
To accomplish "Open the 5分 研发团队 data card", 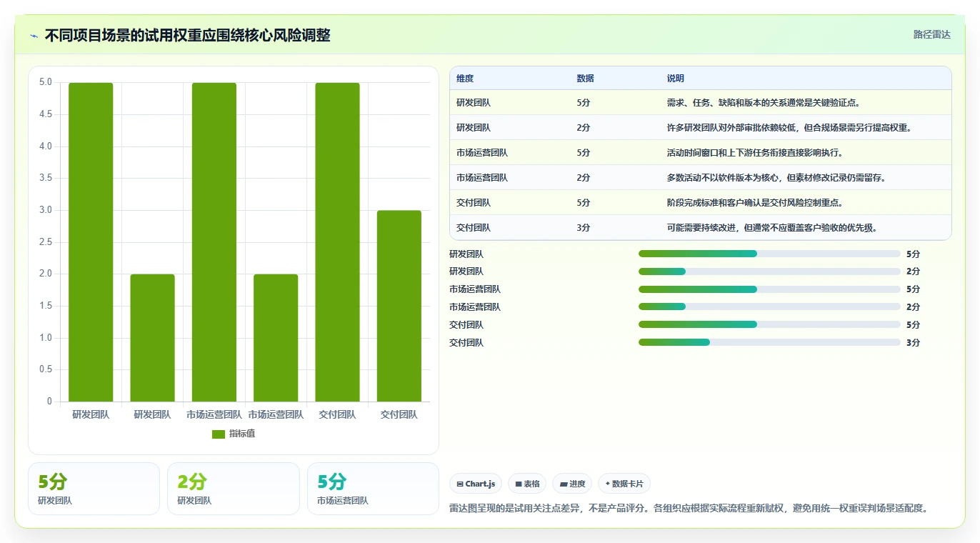I will click(x=94, y=489).
